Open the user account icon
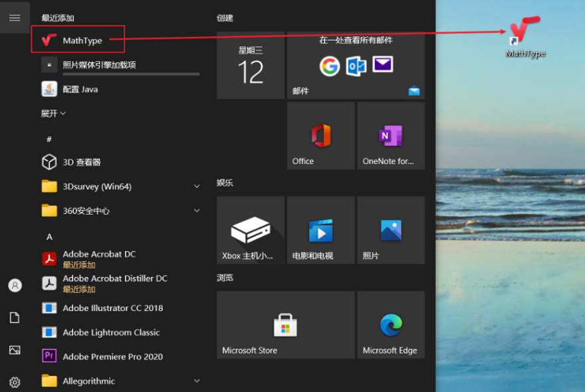The height and width of the screenshot is (392, 585). click(x=15, y=285)
